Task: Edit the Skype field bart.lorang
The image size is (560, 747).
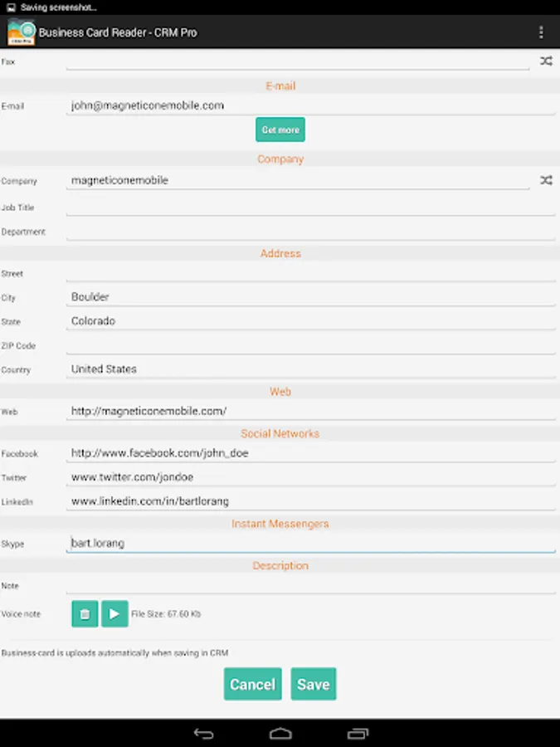Action: coord(310,543)
